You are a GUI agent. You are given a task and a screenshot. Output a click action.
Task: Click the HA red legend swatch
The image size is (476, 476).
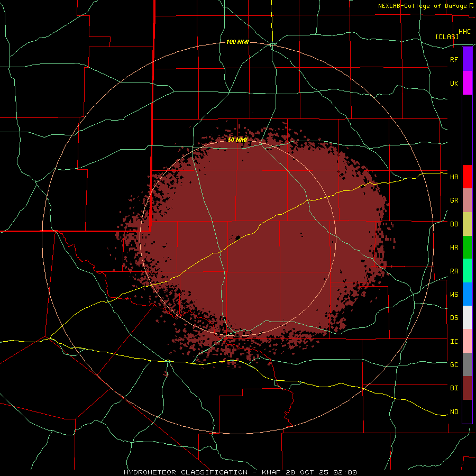[x=467, y=177]
